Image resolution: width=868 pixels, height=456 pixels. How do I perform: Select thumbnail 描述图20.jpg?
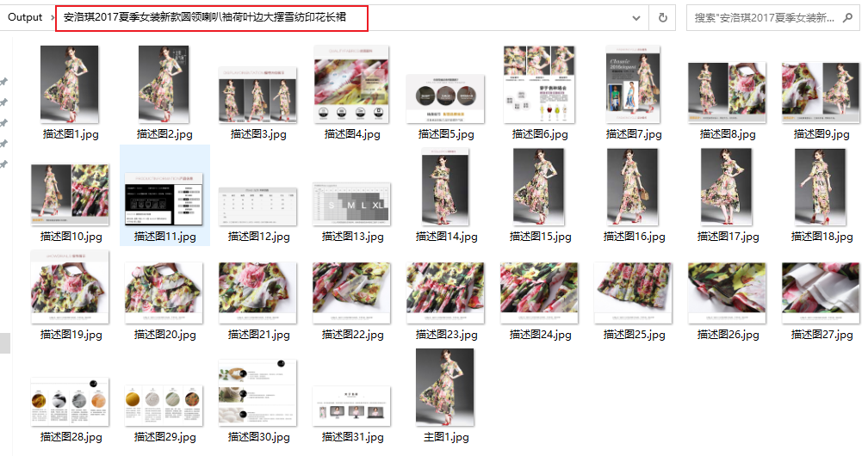164,293
